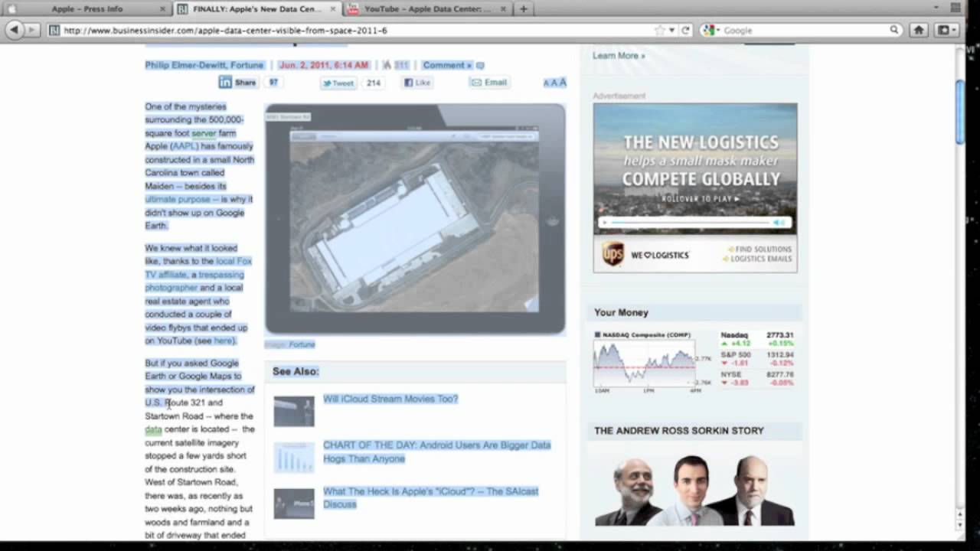Click the Philip Elmer-Dewitt, Fortune author link
The image size is (980, 551).
(204, 66)
